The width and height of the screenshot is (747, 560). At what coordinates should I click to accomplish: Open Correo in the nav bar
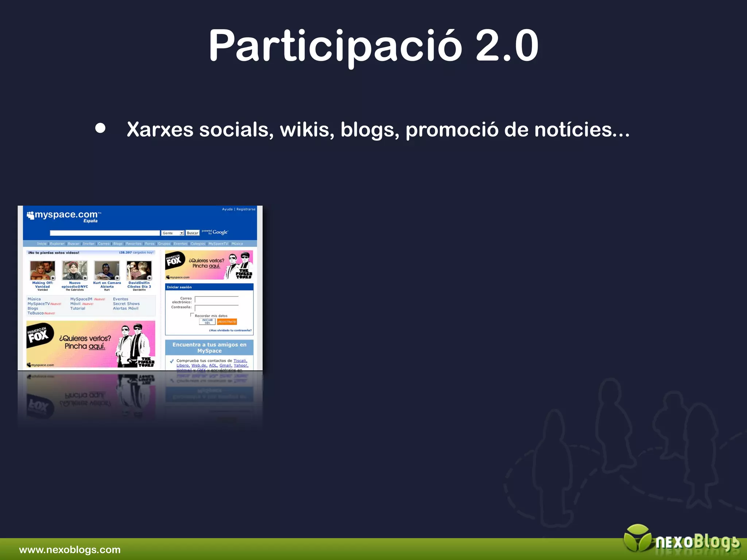104,244
